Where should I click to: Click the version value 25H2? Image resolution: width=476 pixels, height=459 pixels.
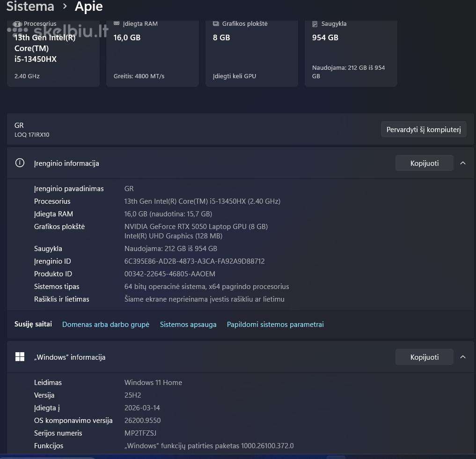click(132, 395)
